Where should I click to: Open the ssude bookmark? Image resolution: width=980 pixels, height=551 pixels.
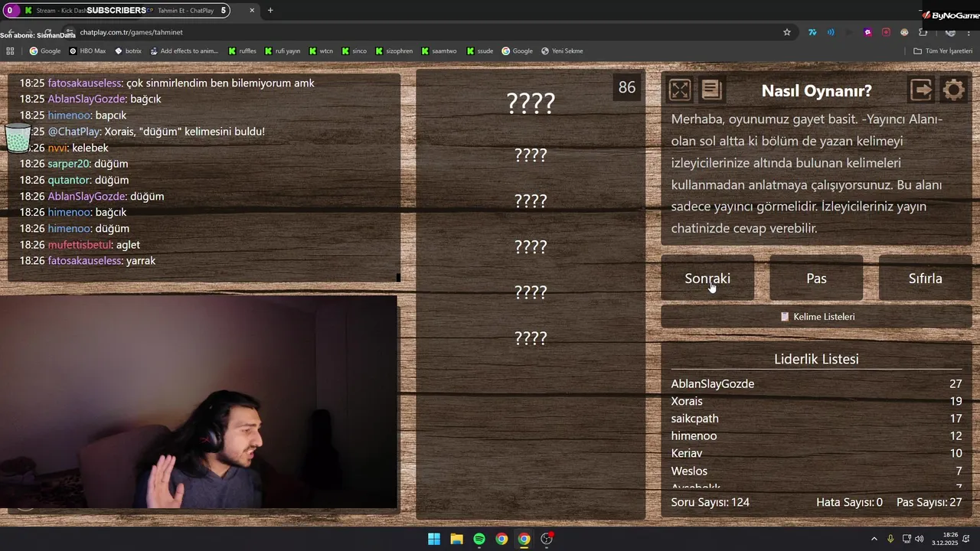(479, 51)
